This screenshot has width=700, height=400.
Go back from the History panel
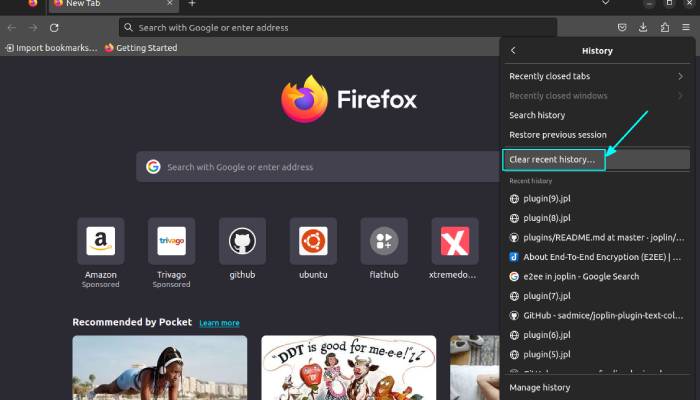[513, 50]
